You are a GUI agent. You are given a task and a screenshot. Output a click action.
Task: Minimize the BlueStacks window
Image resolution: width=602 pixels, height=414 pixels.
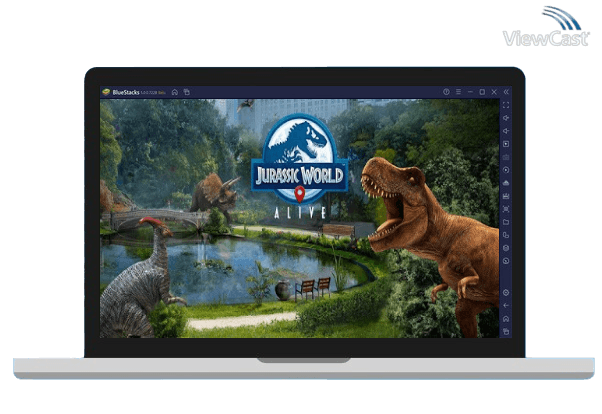[x=470, y=92]
